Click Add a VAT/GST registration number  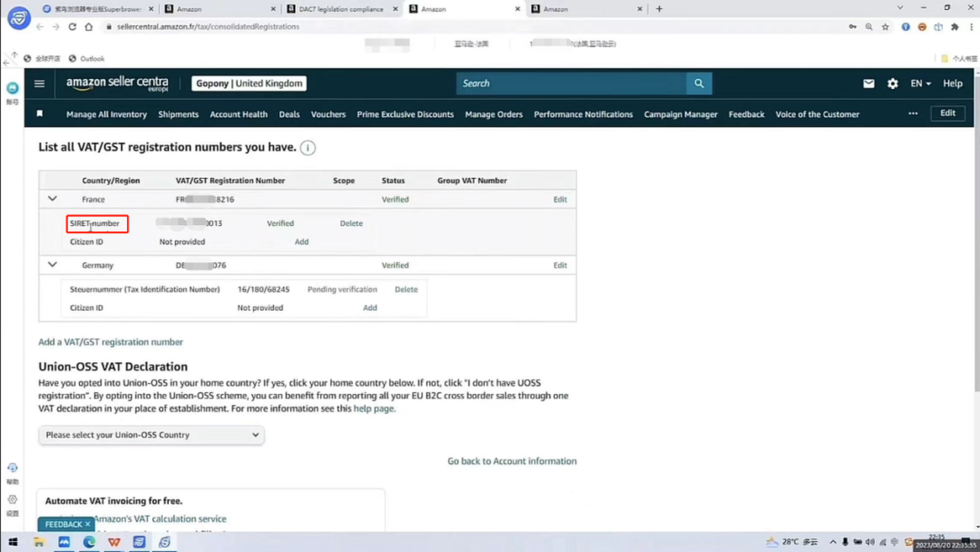(x=111, y=342)
